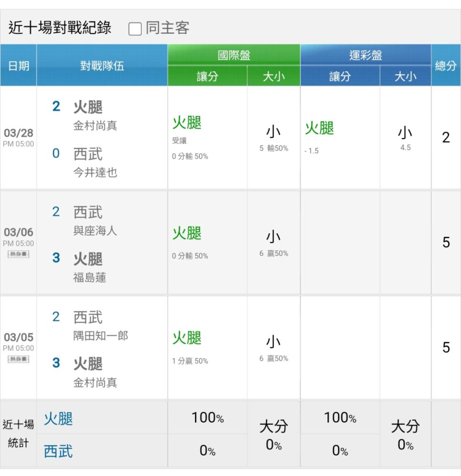Viewport: 461px width, 476px height.
Task: Click the 熱身賽 badge under 03/06
Action: coord(19,254)
